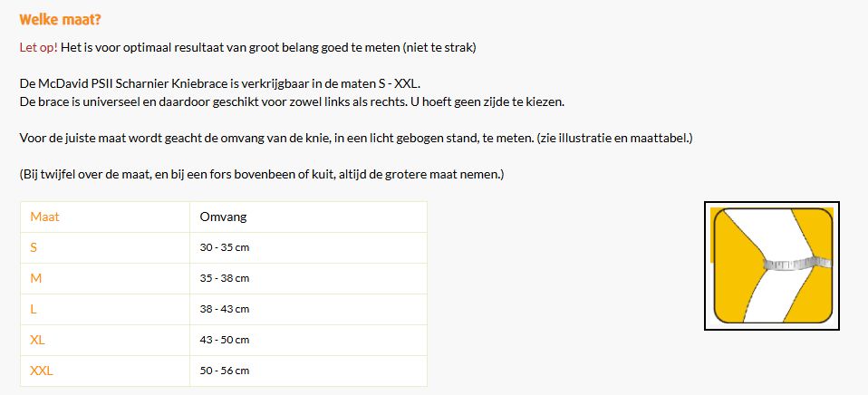This screenshot has height=395, width=868.
Task: Click the red 'Let op!' warning text
Action: (x=37, y=47)
